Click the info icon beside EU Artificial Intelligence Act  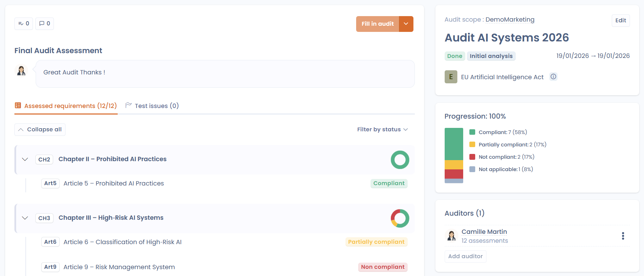pos(553,77)
